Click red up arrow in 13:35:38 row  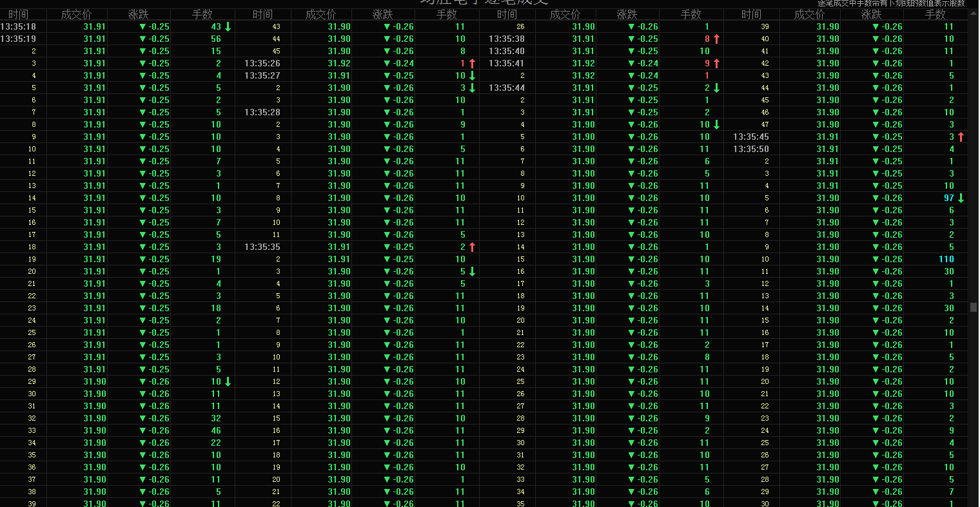716,39
